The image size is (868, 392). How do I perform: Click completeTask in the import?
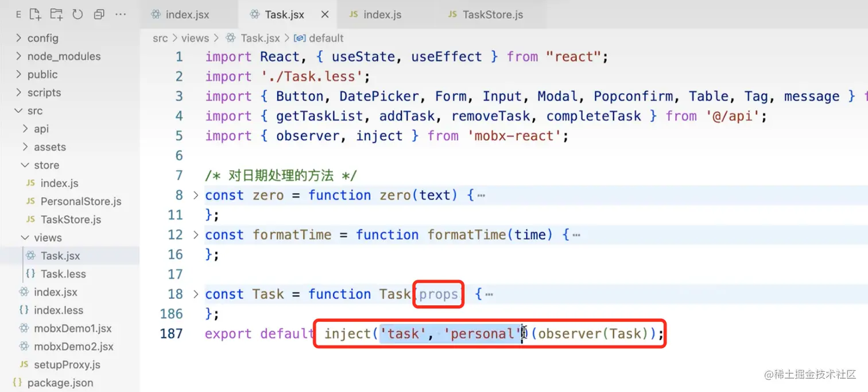click(594, 116)
